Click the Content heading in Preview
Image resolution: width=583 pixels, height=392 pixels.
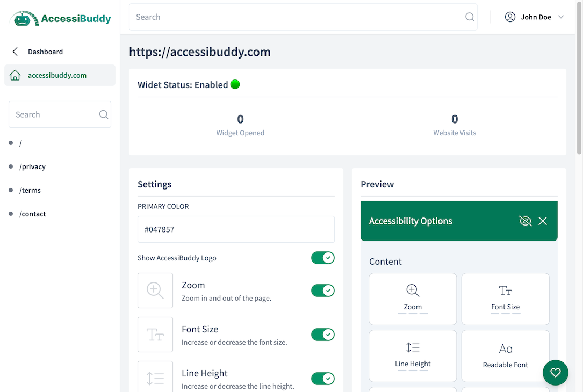(385, 262)
